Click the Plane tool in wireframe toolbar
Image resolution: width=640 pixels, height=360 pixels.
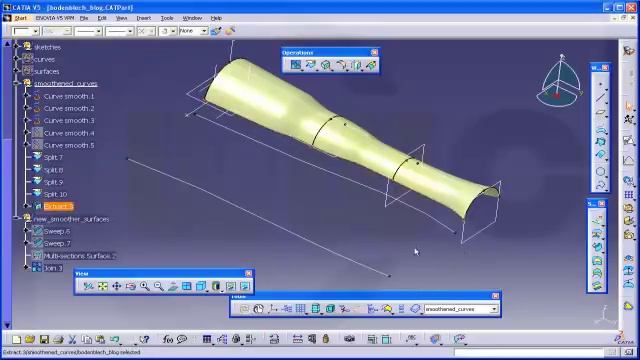tap(600, 112)
